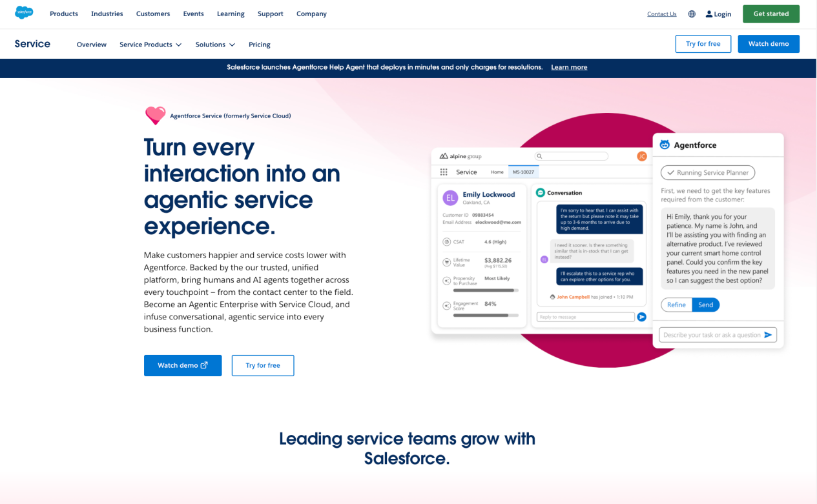
Task: Open the Learning menu
Action: (231, 14)
